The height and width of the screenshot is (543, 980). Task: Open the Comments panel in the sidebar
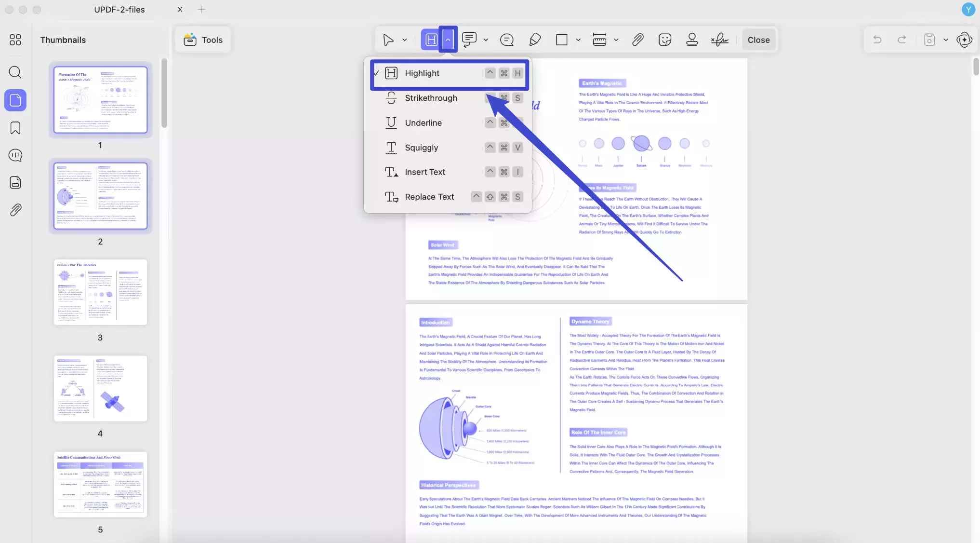pos(15,155)
